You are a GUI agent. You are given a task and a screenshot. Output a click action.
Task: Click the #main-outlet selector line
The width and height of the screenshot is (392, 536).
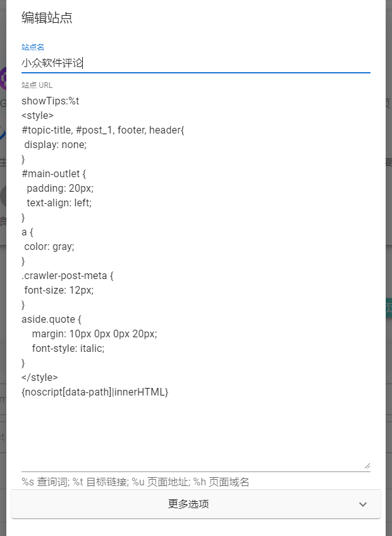point(54,174)
